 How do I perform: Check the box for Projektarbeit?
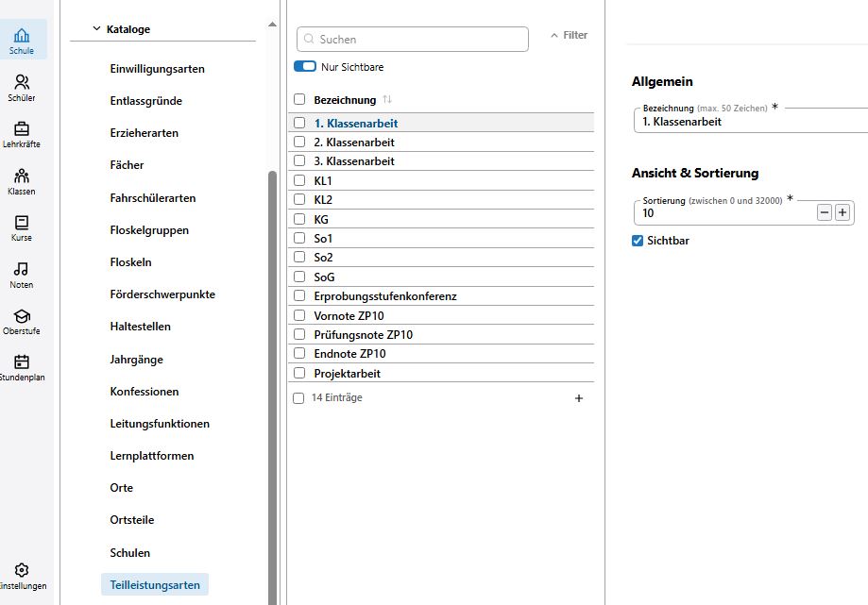(299, 373)
